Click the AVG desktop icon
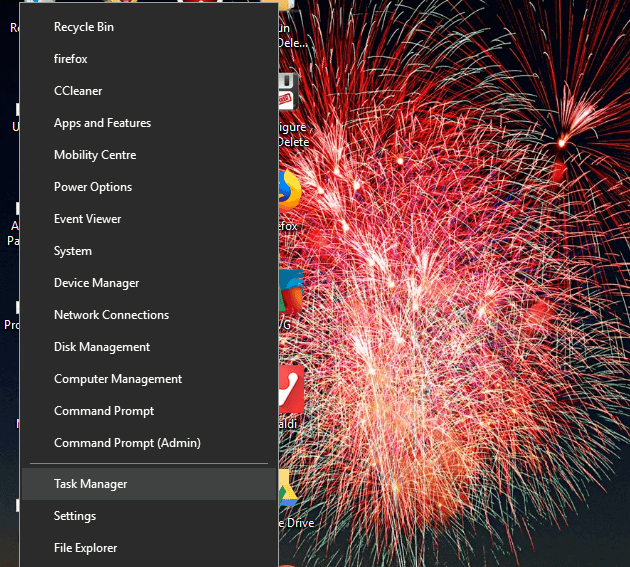630x567 pixels. 291,292
